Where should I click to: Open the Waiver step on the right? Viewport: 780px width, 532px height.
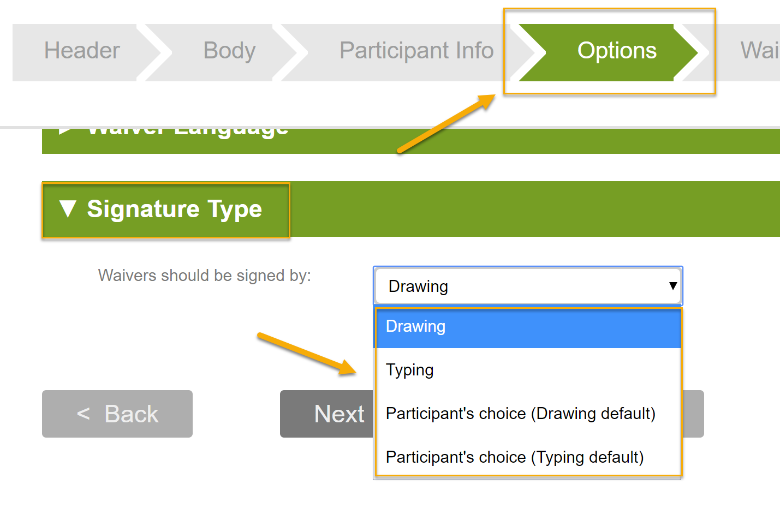760,51
